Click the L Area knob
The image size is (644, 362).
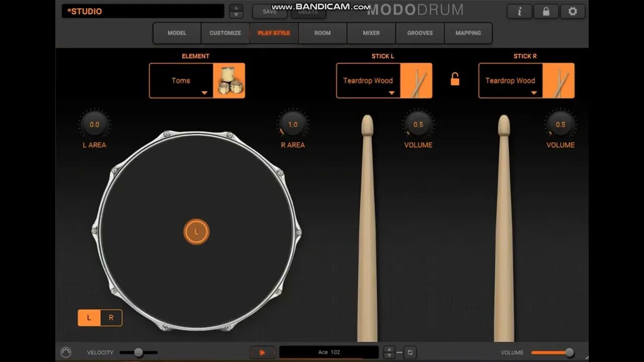coord(94,124)
